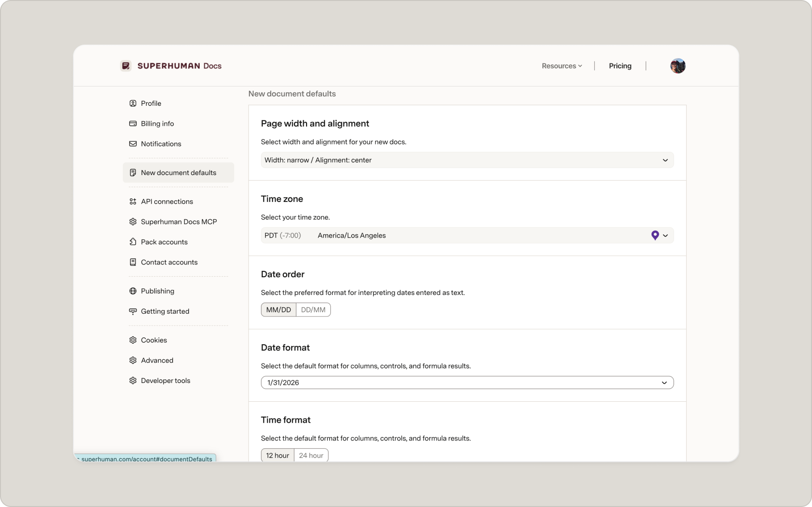Open the time zone dropdown
Viewport: 812px width, 507px height.
pos(467,235)
